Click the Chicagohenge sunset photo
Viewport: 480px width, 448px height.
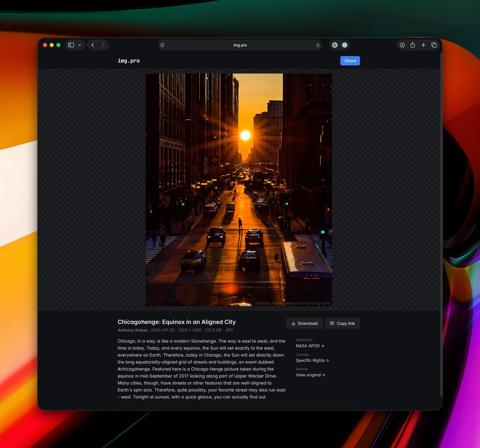pos(239,190)
